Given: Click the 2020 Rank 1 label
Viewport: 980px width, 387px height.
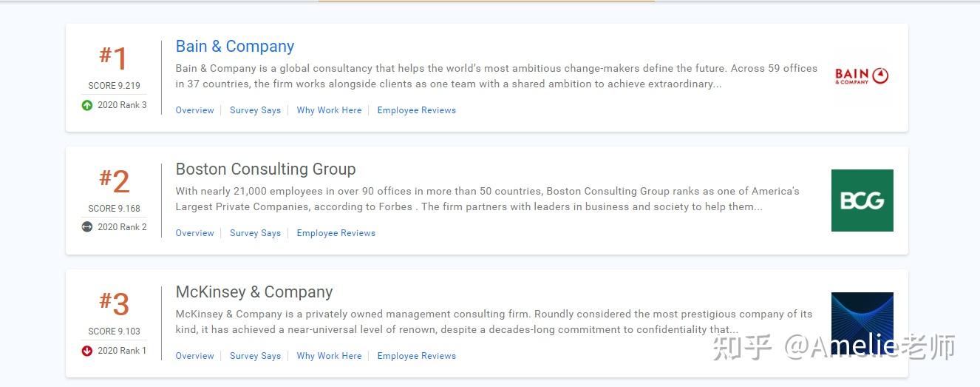Looking at the screenshot, I should click(122, 351).
